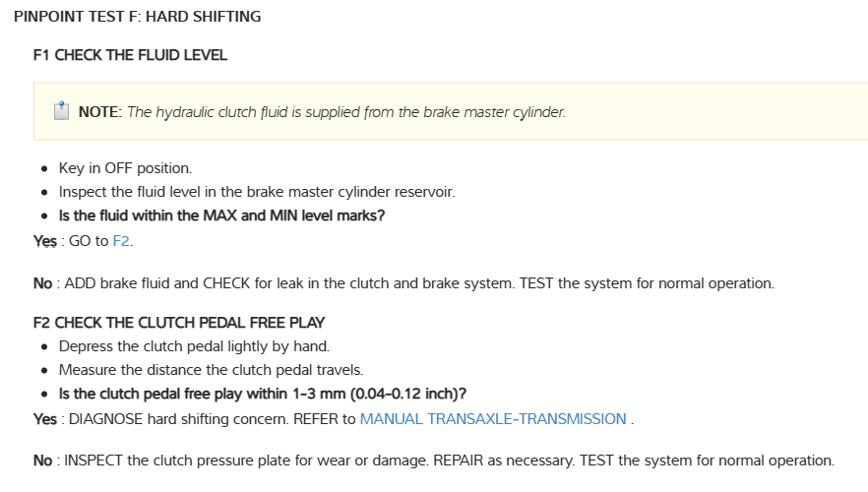Click the 'Inspect the fluid level' step
This screenshot has width=868, height=492.
pos(257,191)
